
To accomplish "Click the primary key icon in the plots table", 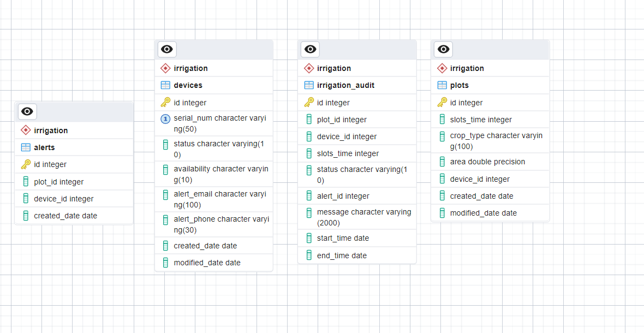I will pos(442,102).
